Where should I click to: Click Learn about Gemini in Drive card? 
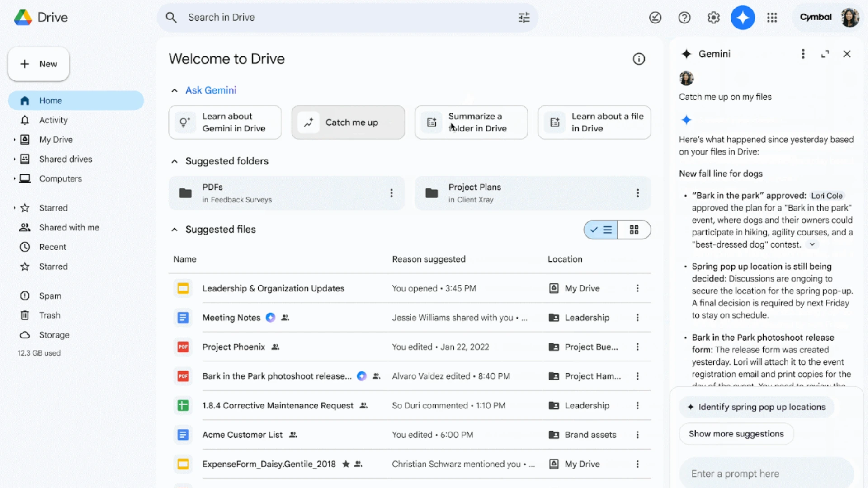225,122
